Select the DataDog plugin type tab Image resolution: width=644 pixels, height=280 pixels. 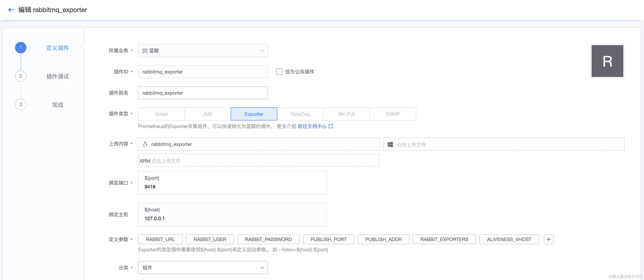pos(300,114)
